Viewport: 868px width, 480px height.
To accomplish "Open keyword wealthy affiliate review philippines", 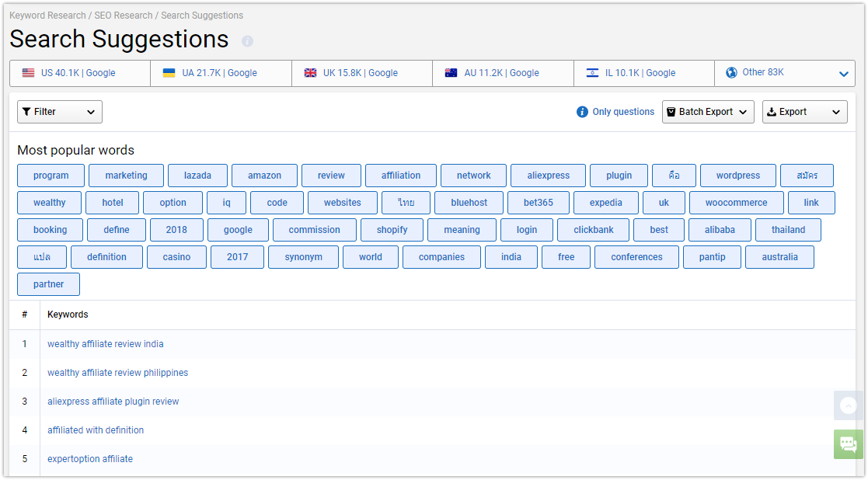I will [x=117, y=373].
